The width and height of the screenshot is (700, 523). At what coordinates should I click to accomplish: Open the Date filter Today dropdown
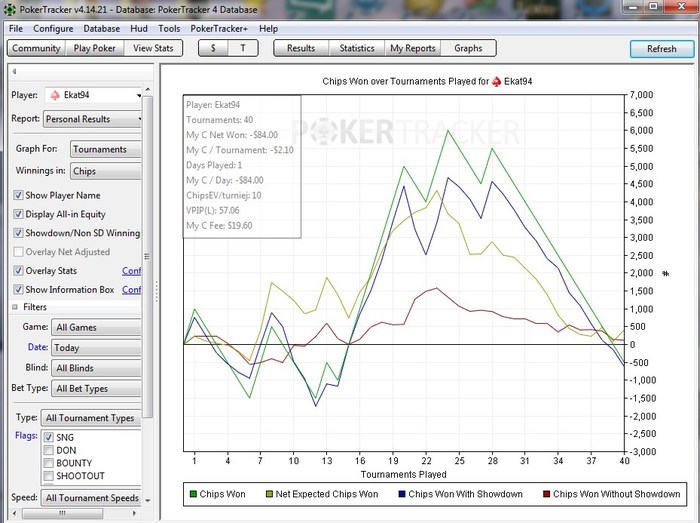[96, 348]
